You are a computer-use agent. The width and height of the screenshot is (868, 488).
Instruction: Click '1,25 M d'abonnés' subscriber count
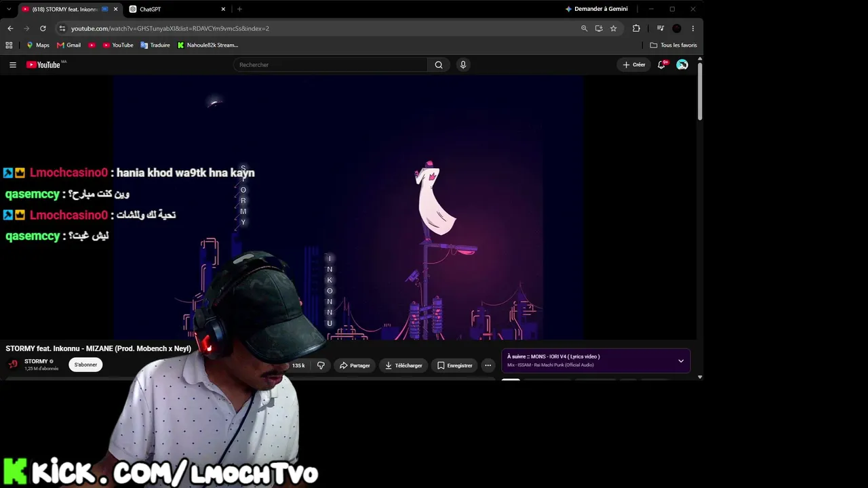tap(41, 369)
